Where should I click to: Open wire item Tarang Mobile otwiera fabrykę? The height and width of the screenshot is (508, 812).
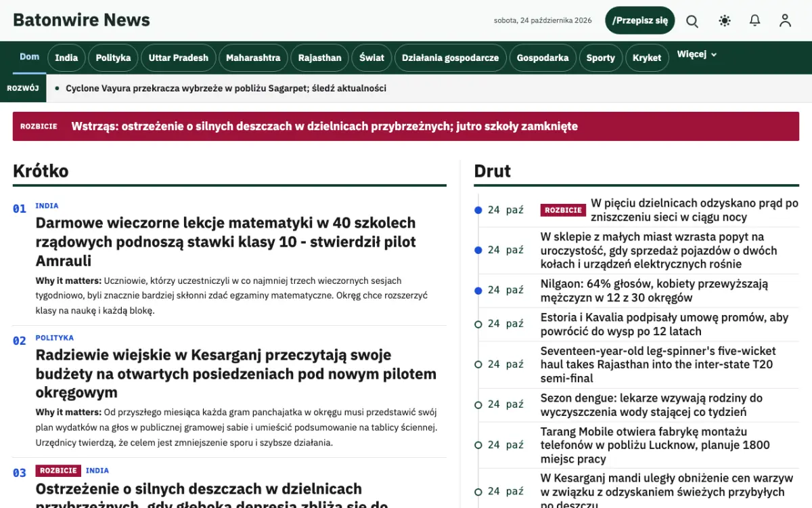click(x=655, y=445)
